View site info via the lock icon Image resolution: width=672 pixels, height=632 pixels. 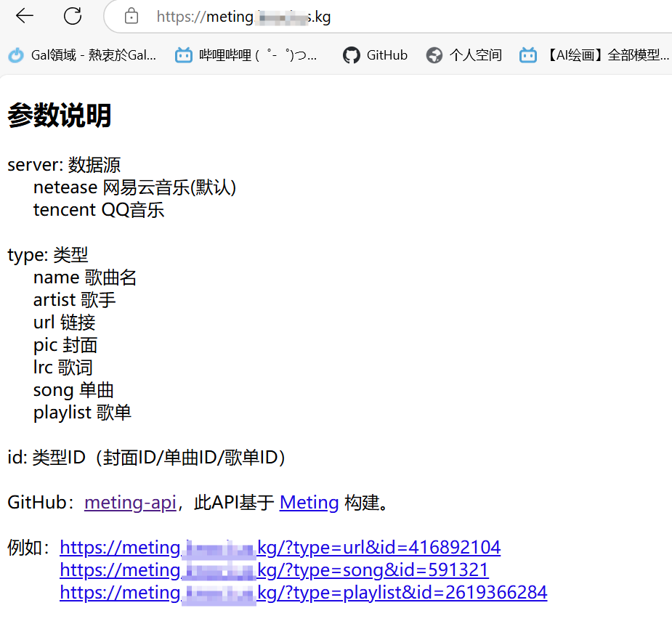click(131, 16)
